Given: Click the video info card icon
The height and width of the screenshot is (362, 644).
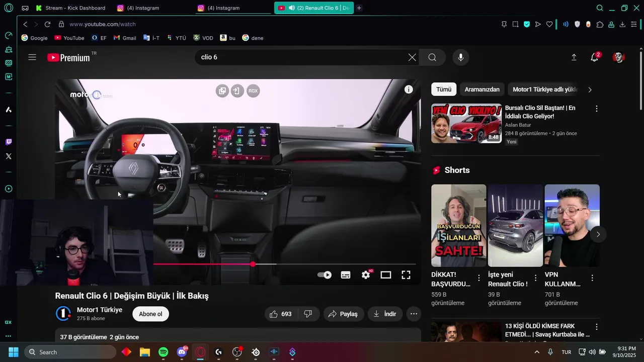Looking at the screenshot, I should 409,89.
